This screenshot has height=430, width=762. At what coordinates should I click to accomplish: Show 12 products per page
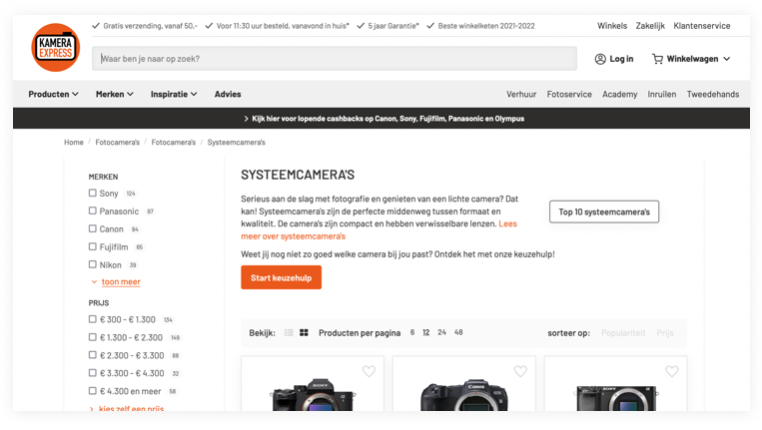coord(426,332)
